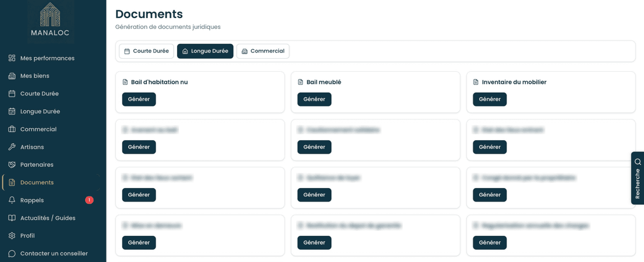The width and height of the screenshot is (644, 262).
Task: Switch to the Courte Durée tab
Action: (146, 51)
